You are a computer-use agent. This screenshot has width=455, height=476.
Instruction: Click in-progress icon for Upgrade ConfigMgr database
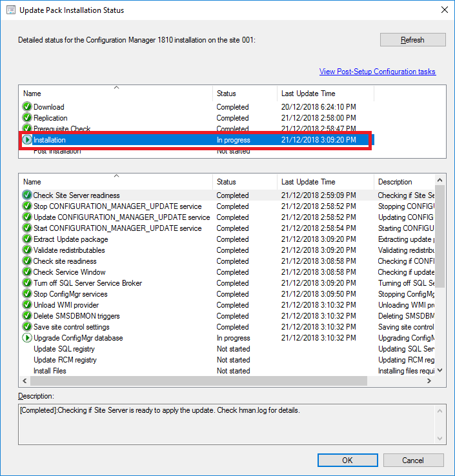27,337
